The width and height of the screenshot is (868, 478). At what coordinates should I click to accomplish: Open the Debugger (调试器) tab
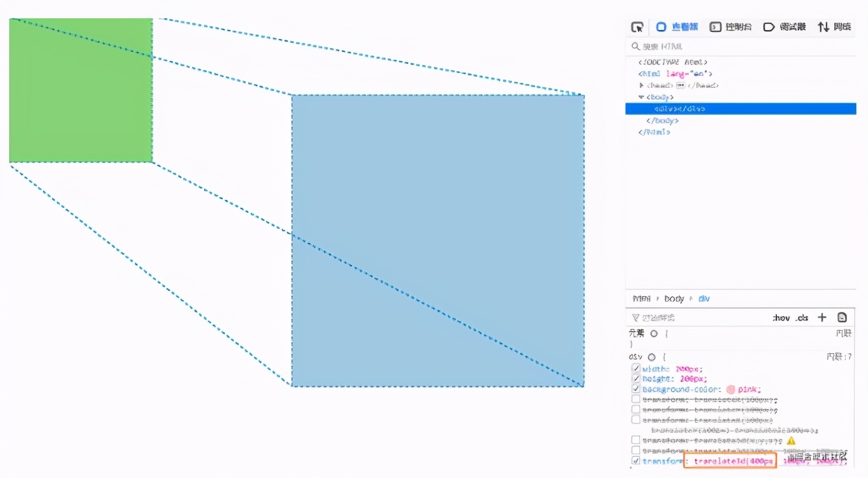pyautogui.click(x=784, y=27)
